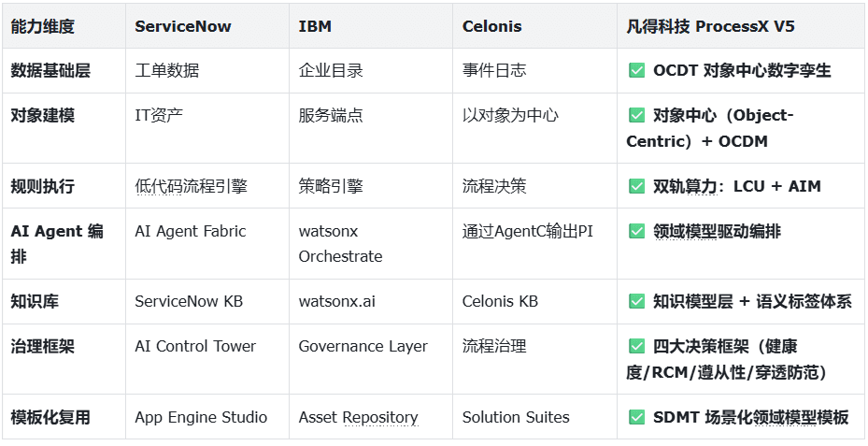Image resolution: width=868 pixels, height=446 pixels.
Task: Select the 治理框架 row label
Action: click(43, 347)
